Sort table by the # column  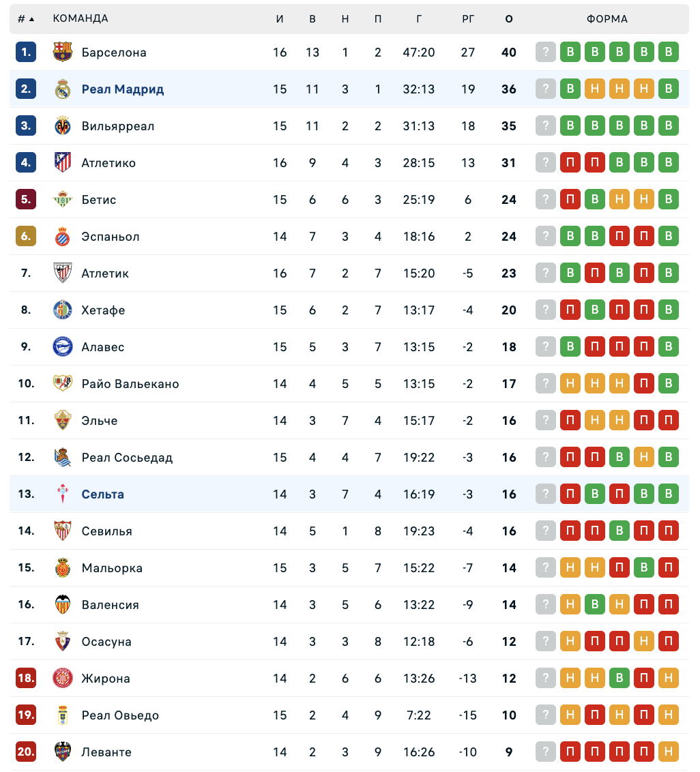click(x=26, y=19)
